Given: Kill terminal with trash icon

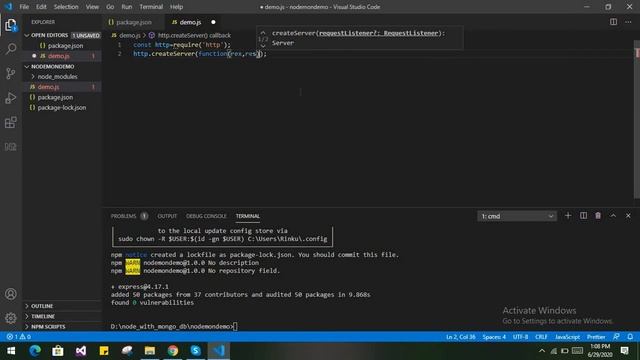Looking at the screenshot, I should [x=598, y=216].
